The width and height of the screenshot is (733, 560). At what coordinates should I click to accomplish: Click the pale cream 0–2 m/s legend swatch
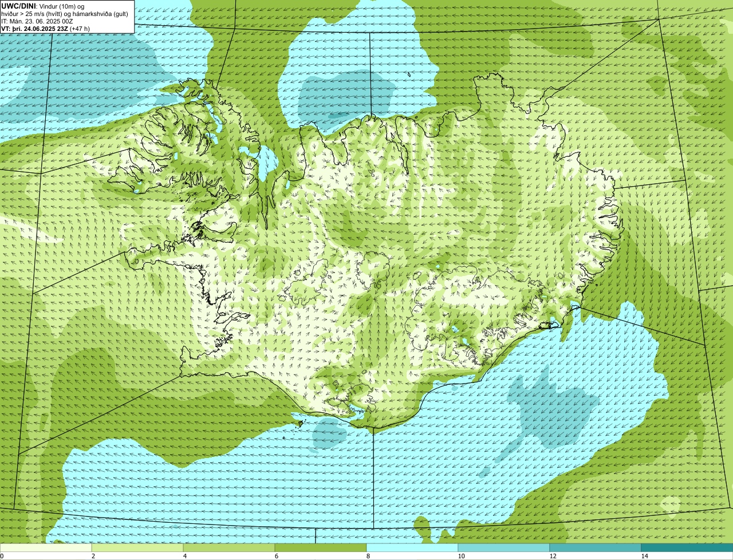pyautogui.click(x=46, y=547)
